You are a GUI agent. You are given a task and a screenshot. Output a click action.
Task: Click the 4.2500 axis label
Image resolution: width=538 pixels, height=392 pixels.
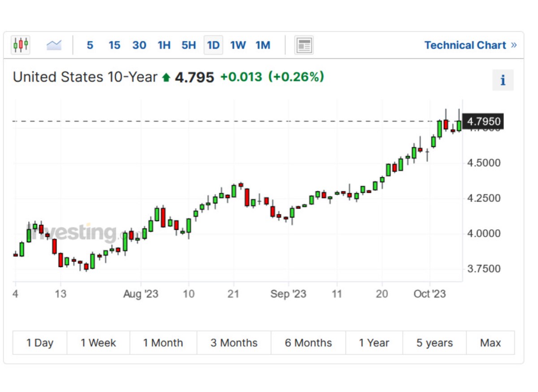pos(484,198)
